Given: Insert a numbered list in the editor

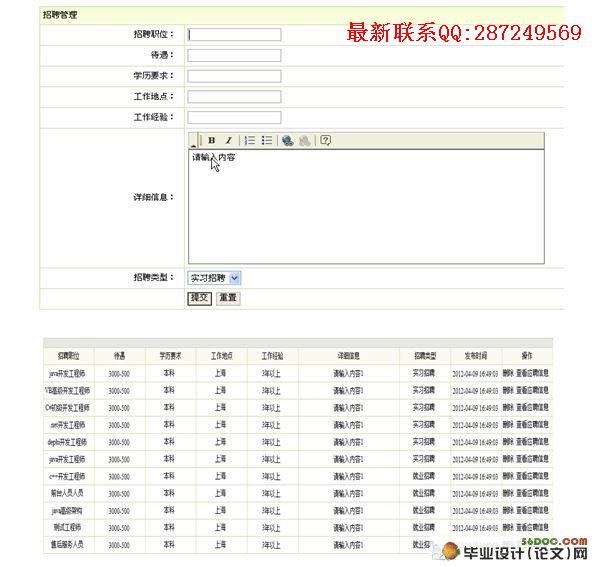Looking at the screenshot, I should (250, 141).
